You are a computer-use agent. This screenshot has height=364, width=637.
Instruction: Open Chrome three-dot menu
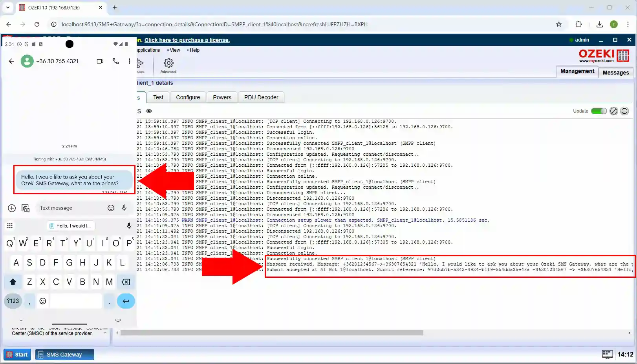point(628,24)
